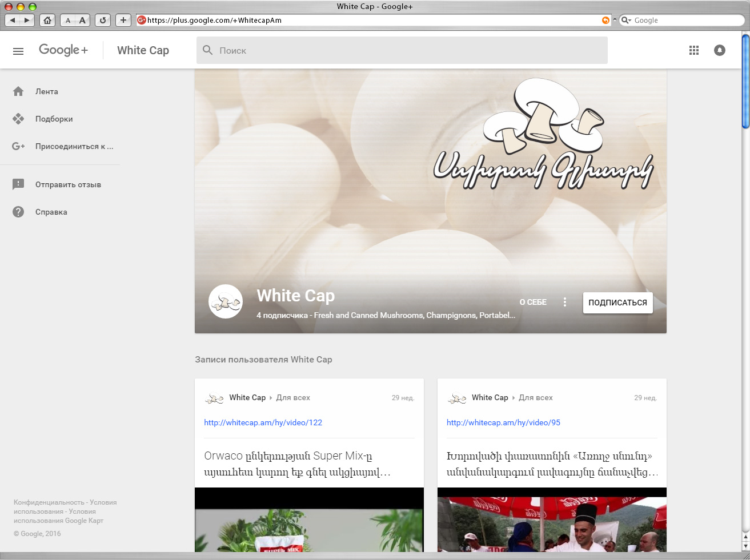Click the avatar on the video/122 post
750x560 pixels.
pos(214,398)
